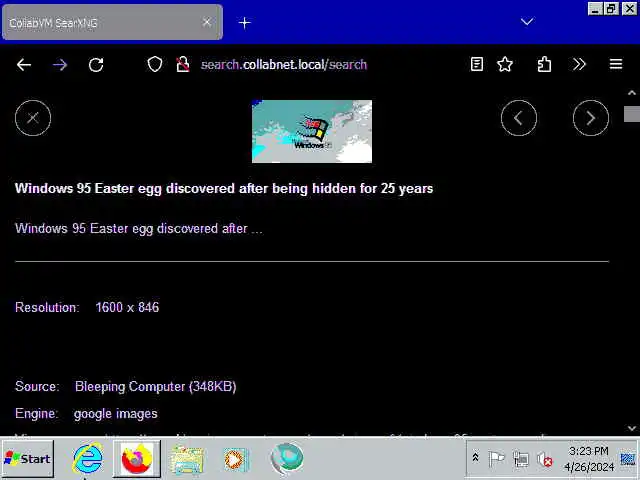The height and width of the screenshot is (480, 640).
Task: Launch Internet Explorer from the taskbar
Action: point(87,459)
